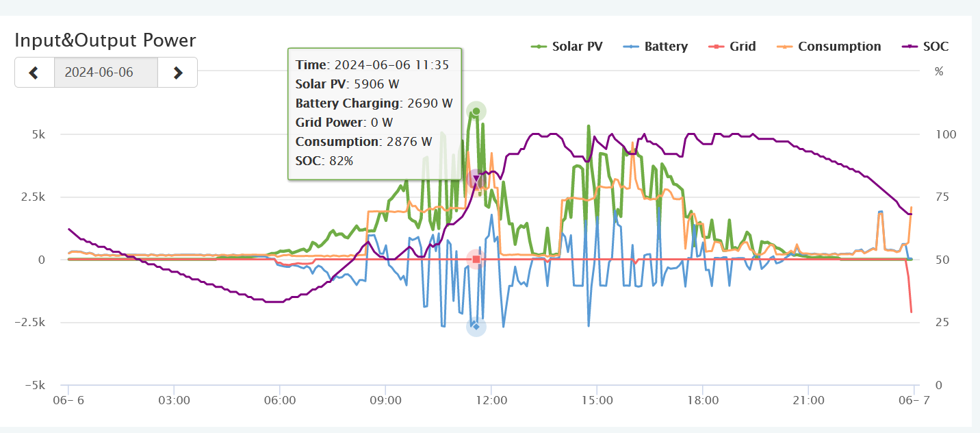Toggle SOC series in legend

[925, 47]
